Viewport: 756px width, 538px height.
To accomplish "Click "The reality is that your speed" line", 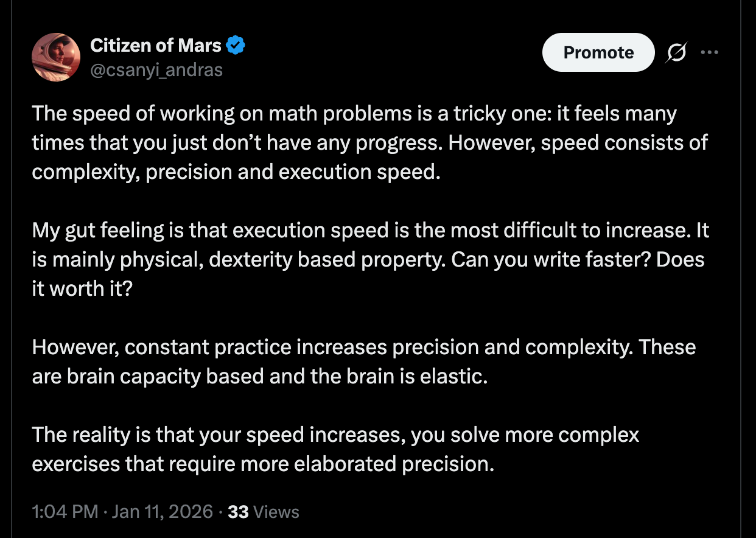I will 335,435.
